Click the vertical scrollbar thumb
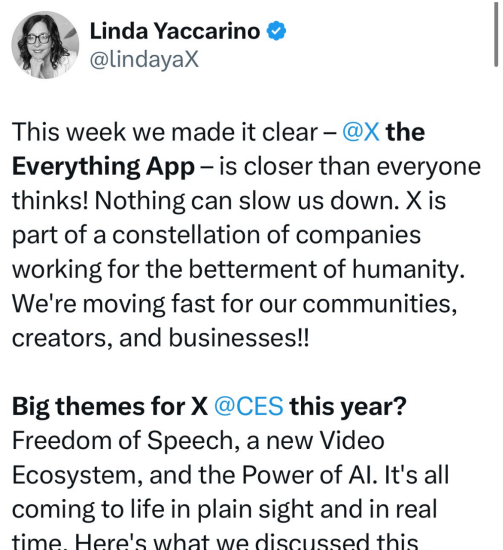Image resolution: width=503 pixels, height=550 pixels. point(496,34)
